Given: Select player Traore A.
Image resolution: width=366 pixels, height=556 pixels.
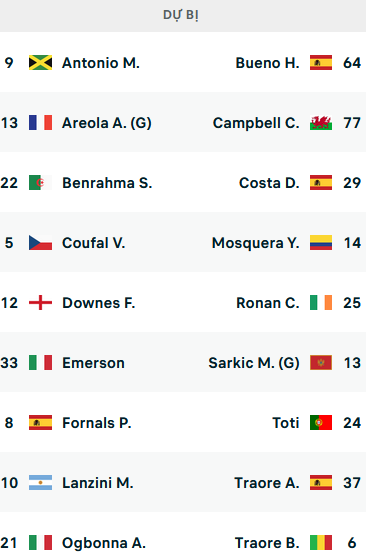Looking at the screenshot, I should tap(267, 483).
